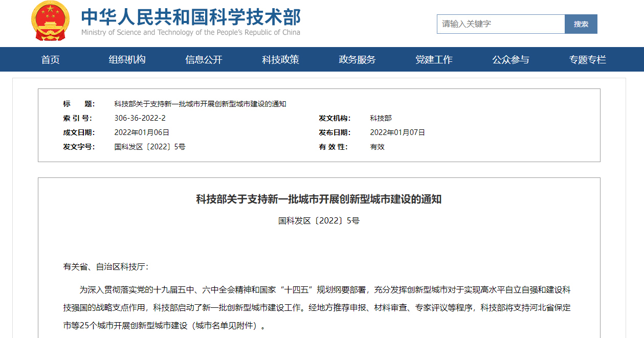Click the 索引号 field label
Image resolution: width=644 pixels, height=338 pixels.
click(x=77, y=118)
